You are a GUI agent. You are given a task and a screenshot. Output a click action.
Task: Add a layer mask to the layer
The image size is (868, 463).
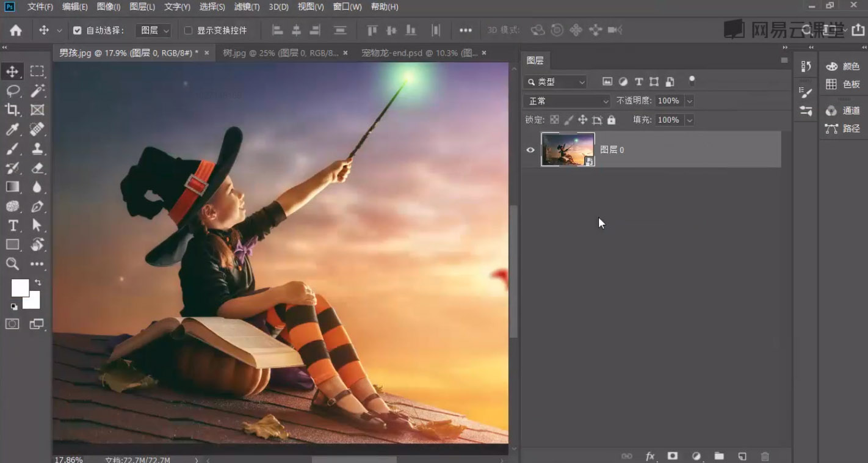(673, 456)
